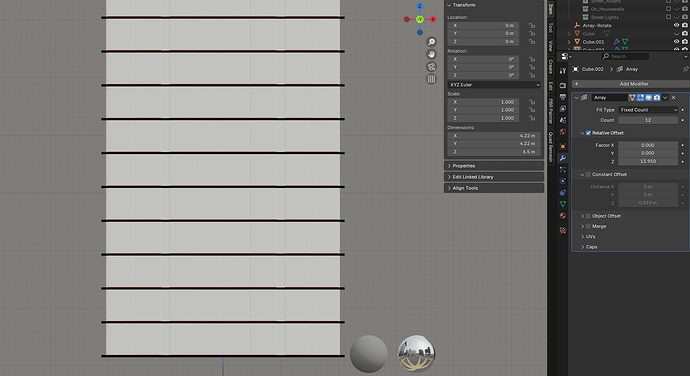Click the green -Y axis gizmo ball

tap(420, 19)
